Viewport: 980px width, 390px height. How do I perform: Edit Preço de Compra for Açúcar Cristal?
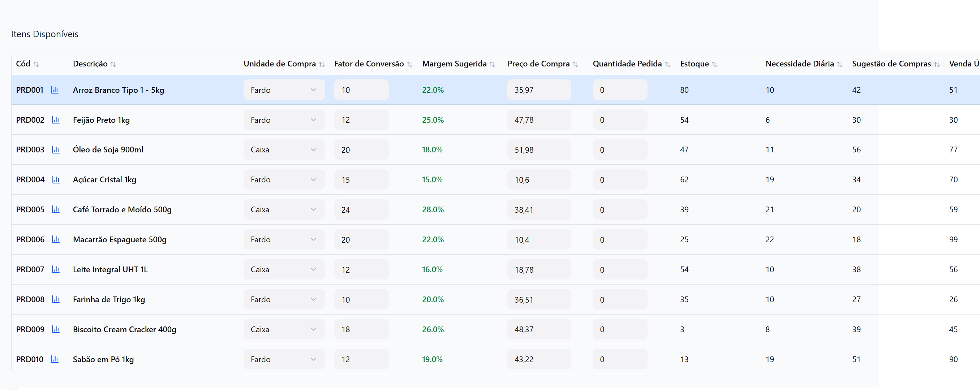point(539,180)
